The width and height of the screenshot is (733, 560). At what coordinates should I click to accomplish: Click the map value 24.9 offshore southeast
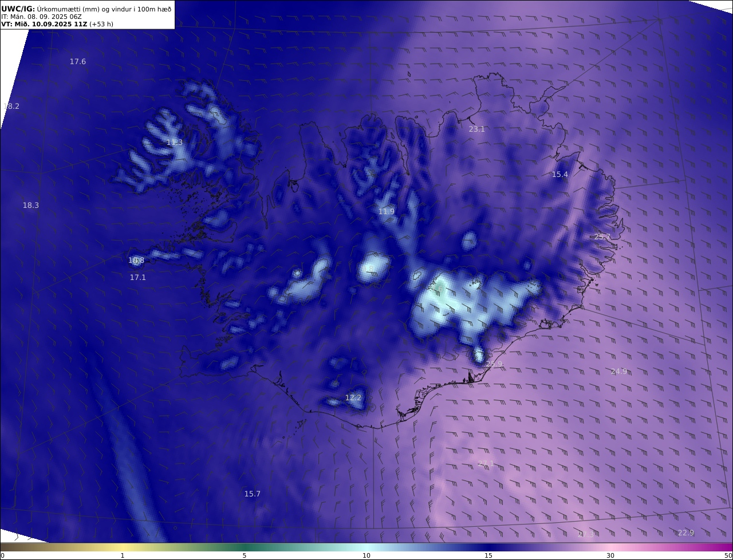pos(619,371)
